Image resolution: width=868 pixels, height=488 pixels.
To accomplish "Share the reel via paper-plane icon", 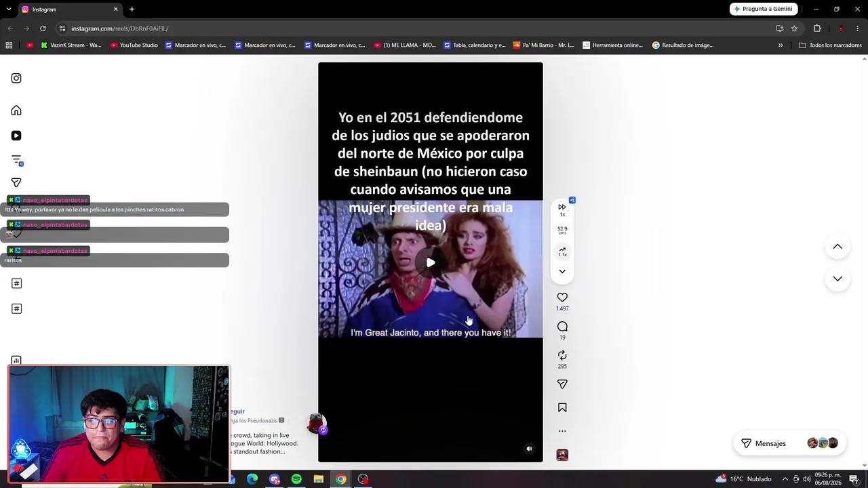I will coord(562,384).
